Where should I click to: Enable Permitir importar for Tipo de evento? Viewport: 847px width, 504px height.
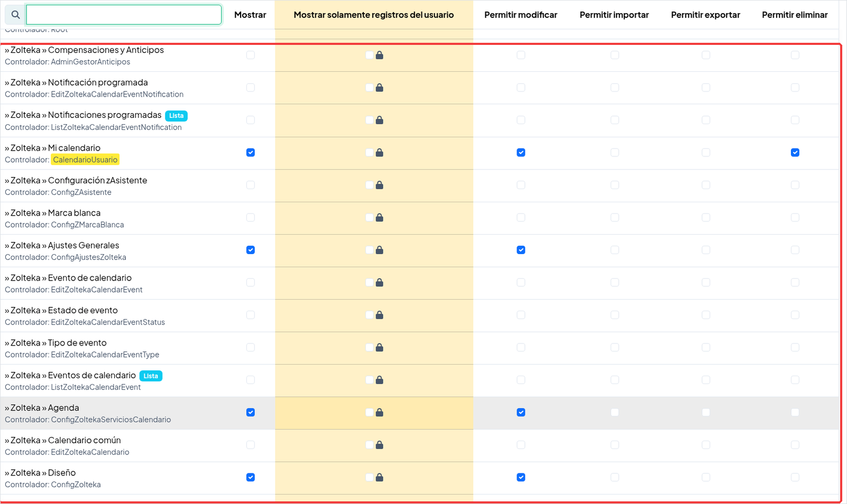(615, 348)
